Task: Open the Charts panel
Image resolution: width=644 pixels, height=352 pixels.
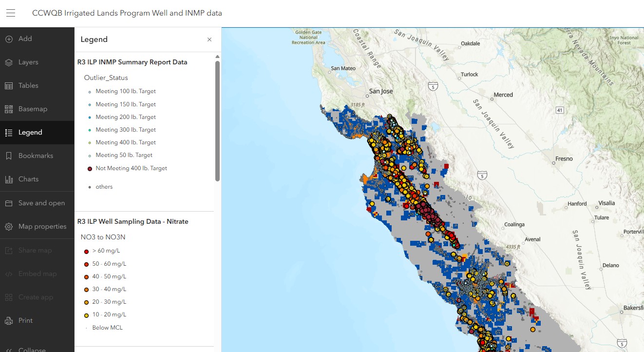Action: coord(28,179)
